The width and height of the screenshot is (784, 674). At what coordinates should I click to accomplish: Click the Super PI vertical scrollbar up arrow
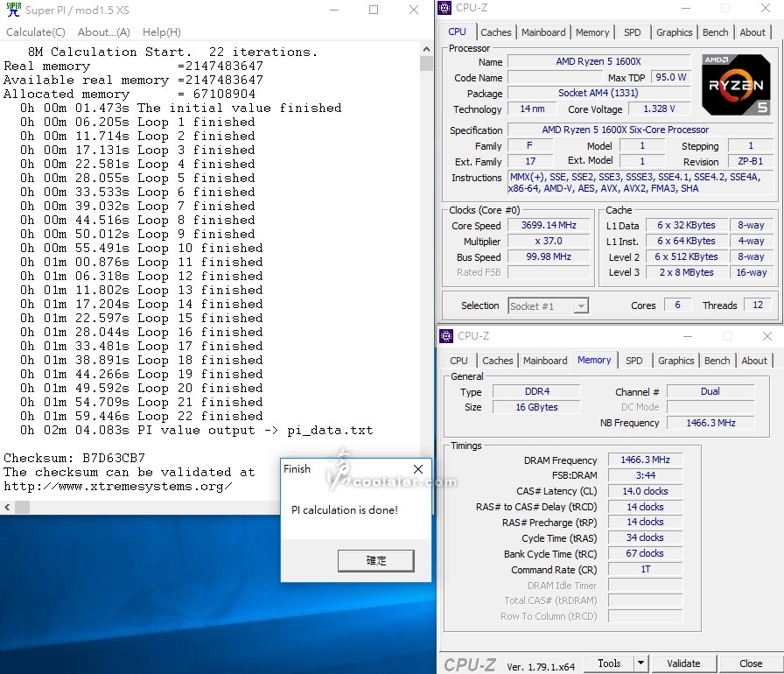click(x=426, y=49)
